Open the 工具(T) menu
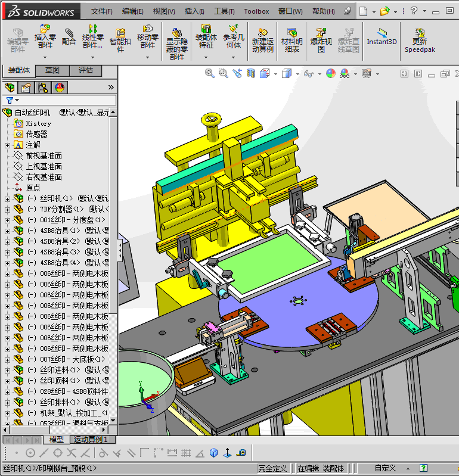The width and height of the screenshot is (459, 476). [224, 11]
